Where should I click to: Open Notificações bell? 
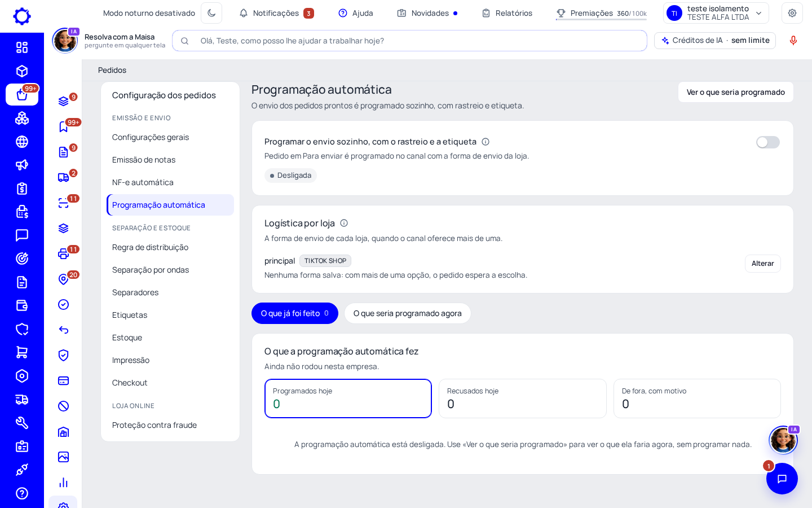276,13
